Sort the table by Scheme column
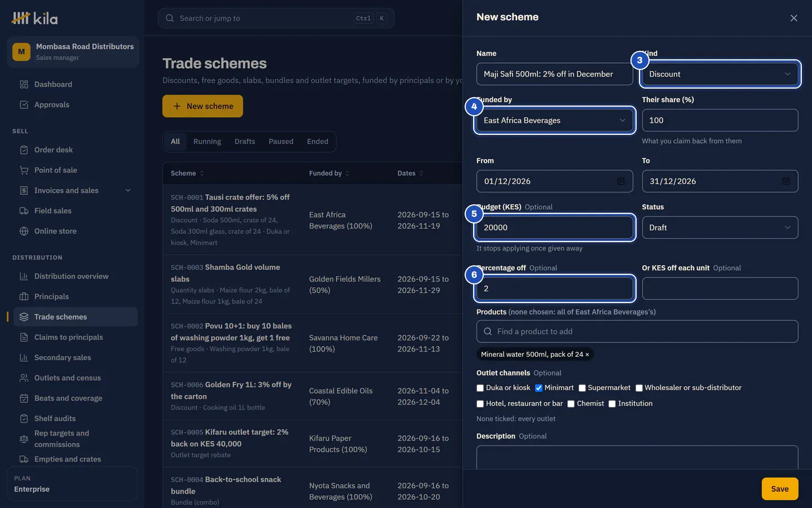 coord(187,173)
